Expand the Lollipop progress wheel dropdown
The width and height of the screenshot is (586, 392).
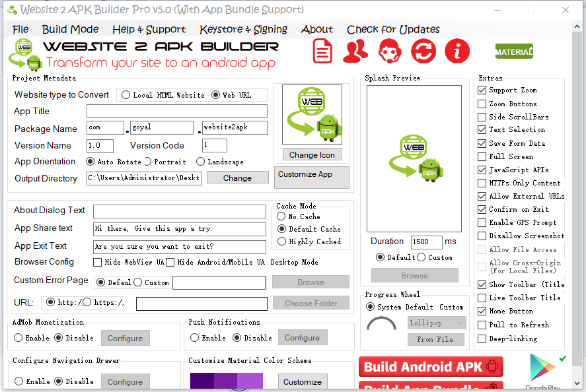click(437, 323)
